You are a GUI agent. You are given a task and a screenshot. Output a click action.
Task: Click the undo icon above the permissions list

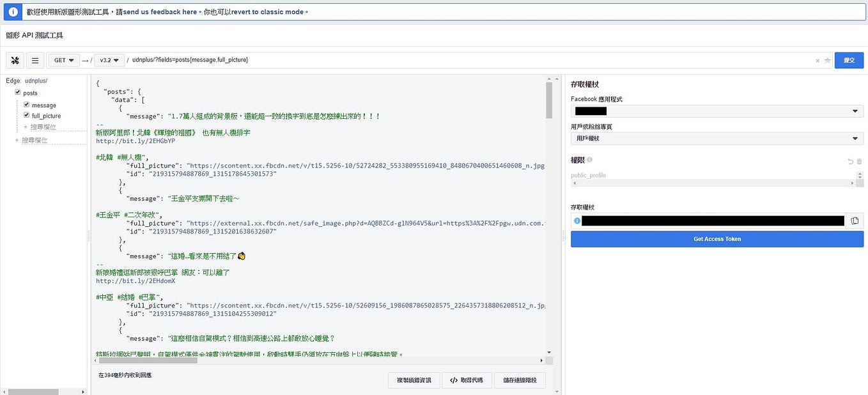[x=850, y=161]
